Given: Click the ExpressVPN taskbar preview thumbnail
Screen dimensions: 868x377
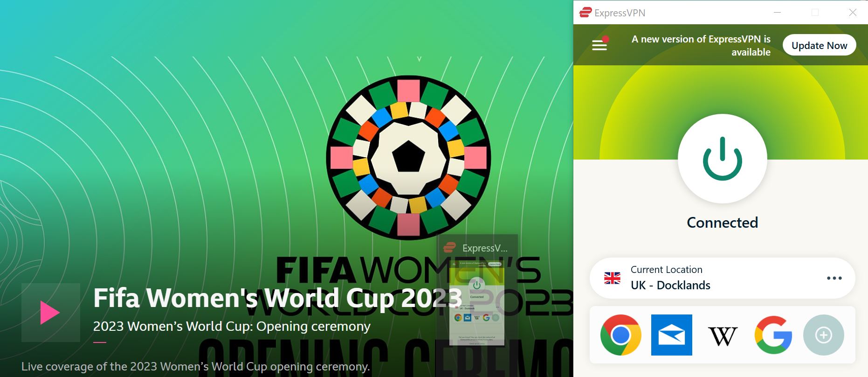Looking at the screenshot, I should [x=477, y=290].
